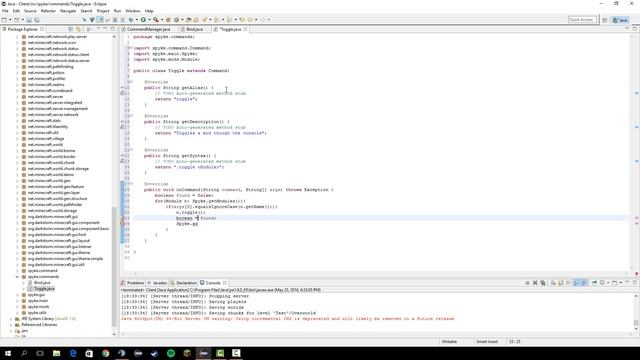Open the Refactor menu

48,11
